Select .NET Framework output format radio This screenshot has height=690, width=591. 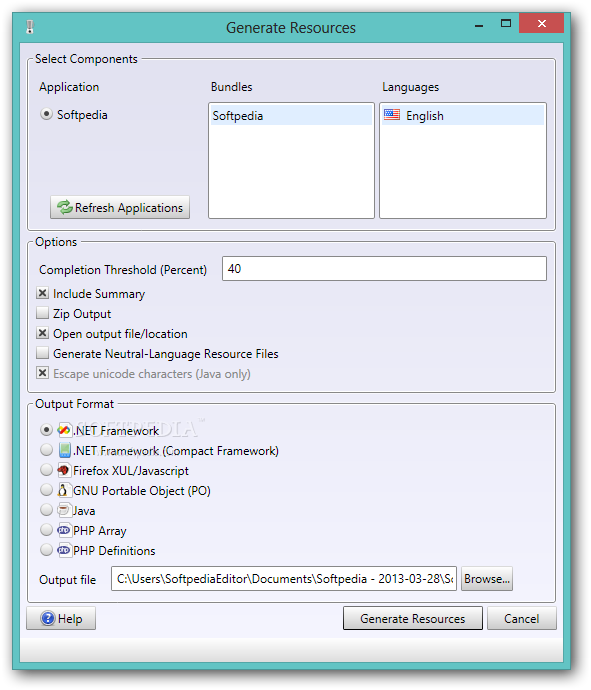point(46,430)
